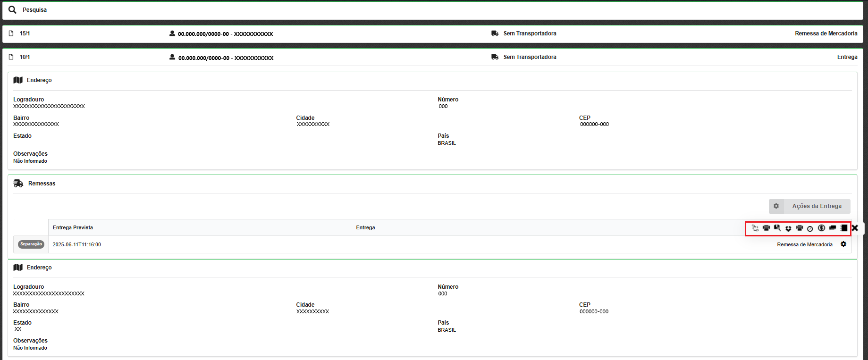This screenshot has height=360, width=868.
Task: Focus the Pesquisa search field
Action: pyautogui.click(x=425, y=10)
